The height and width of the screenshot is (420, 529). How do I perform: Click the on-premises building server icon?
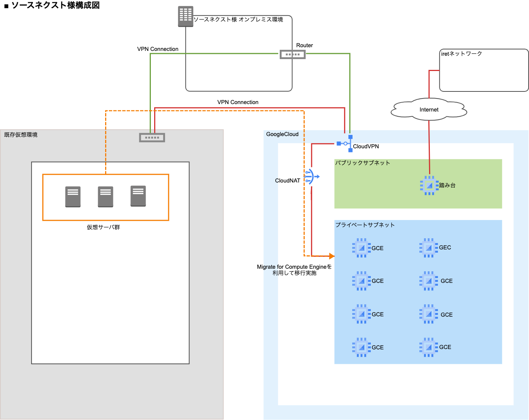[x=185, y=16]
